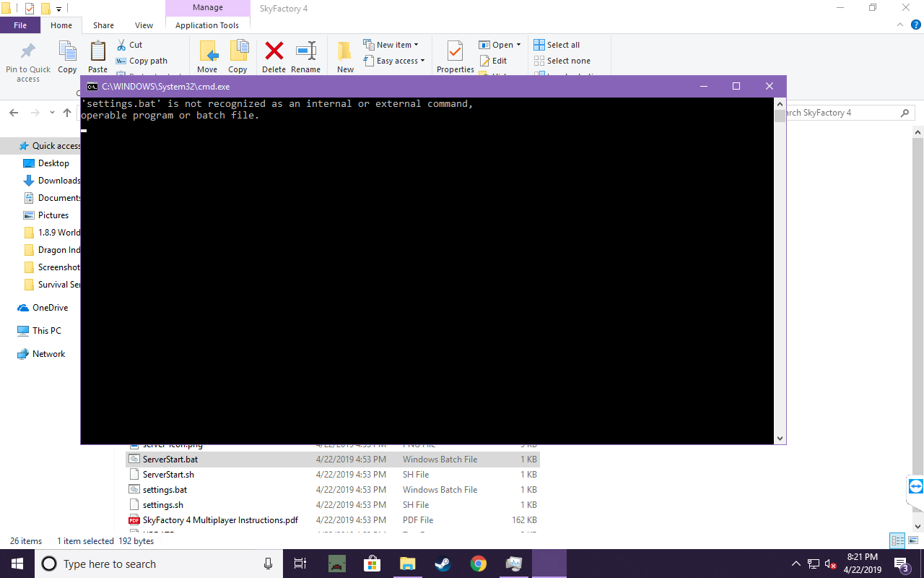The width and height of the screenshot is (924, 578).
Task: Open the Quick Access Toolbar customize dropdown
Action: click(x=58, y=9)
